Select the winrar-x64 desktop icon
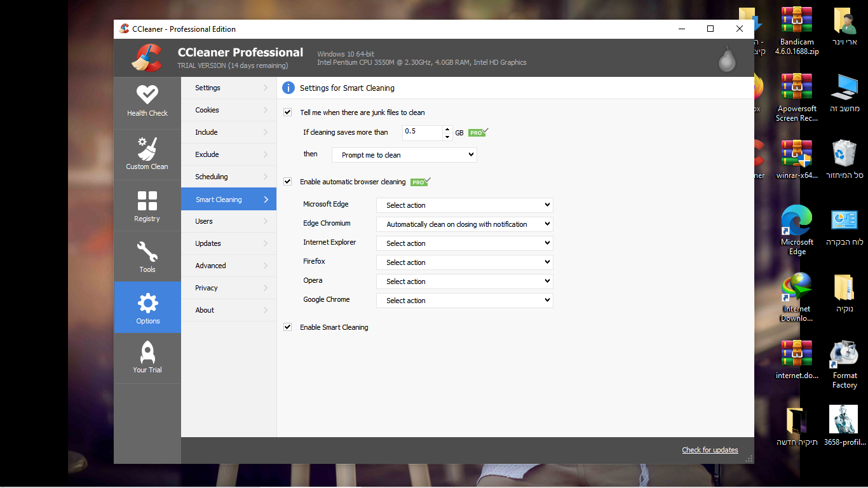 pyautogui.click(x=797, y=159)
